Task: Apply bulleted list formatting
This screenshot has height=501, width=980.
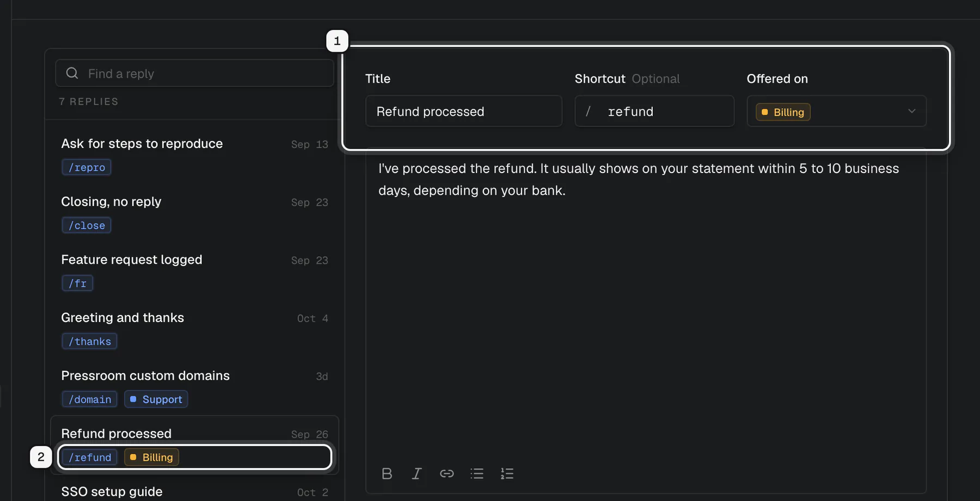Action: point(477,474)
